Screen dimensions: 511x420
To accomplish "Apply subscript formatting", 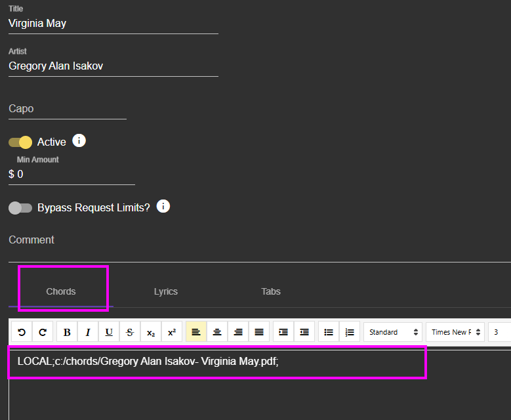I will pos(151,332).
